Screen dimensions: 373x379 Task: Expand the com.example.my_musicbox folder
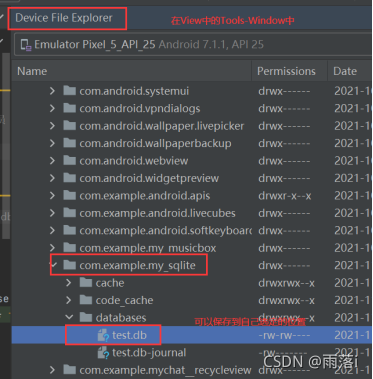coord(52,248)
